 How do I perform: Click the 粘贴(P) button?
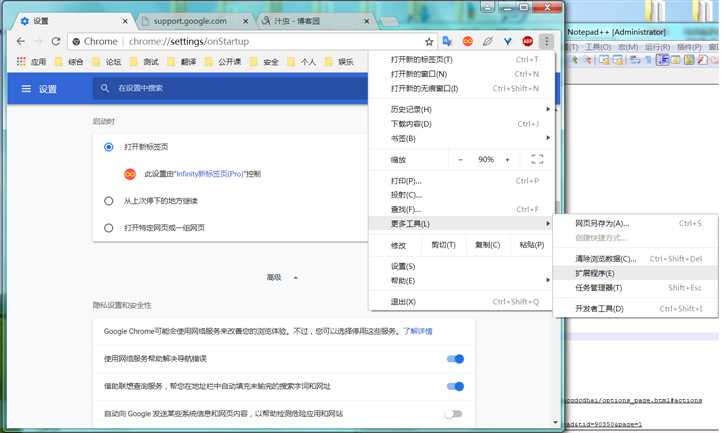532,245
